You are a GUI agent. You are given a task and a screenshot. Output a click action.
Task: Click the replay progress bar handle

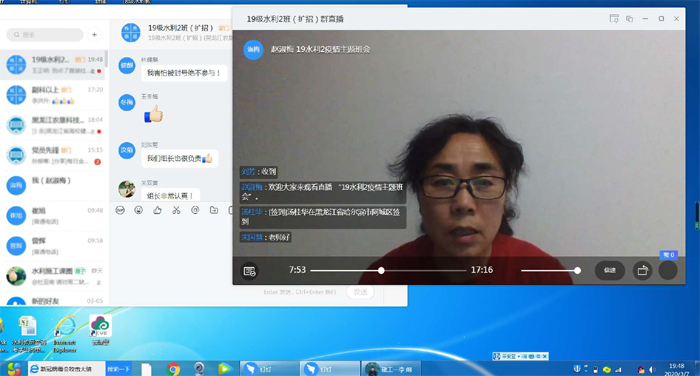coord(381,271)
